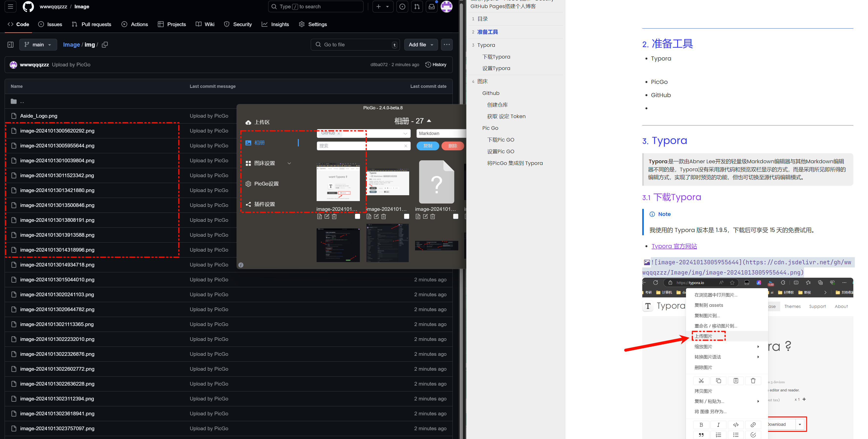Click the PicGo info icon at bottom-left
The width and height of the screenshot is (868, 439).
[241, 265]
